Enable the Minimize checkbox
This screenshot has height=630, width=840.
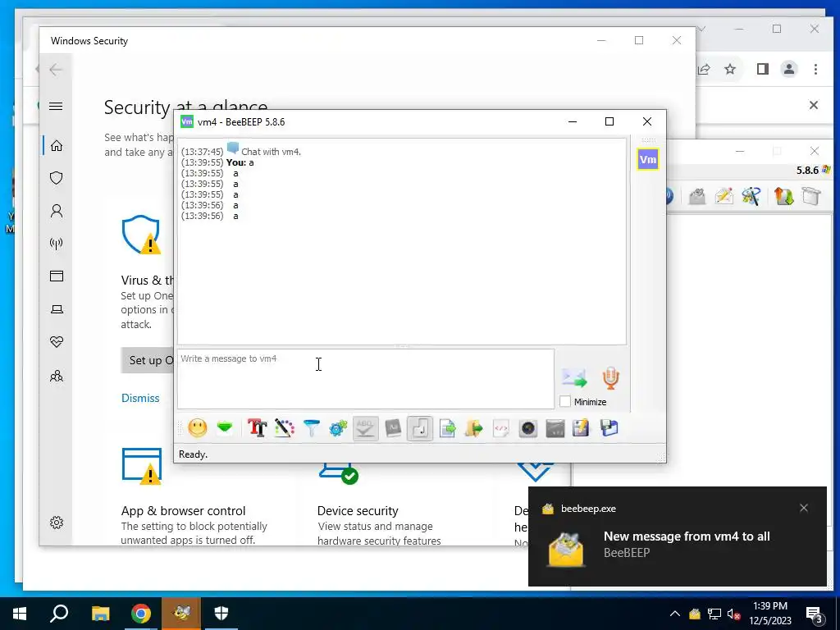click(x=565, y=401)
